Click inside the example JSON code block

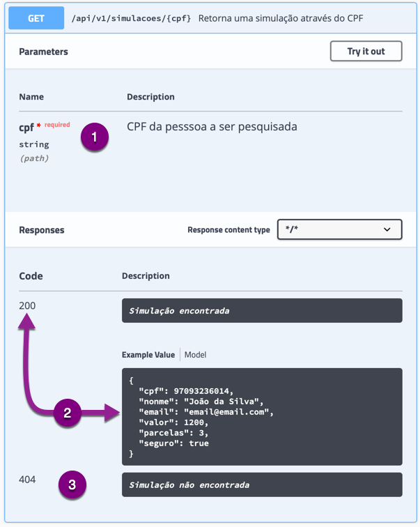(x=262, y=417)
